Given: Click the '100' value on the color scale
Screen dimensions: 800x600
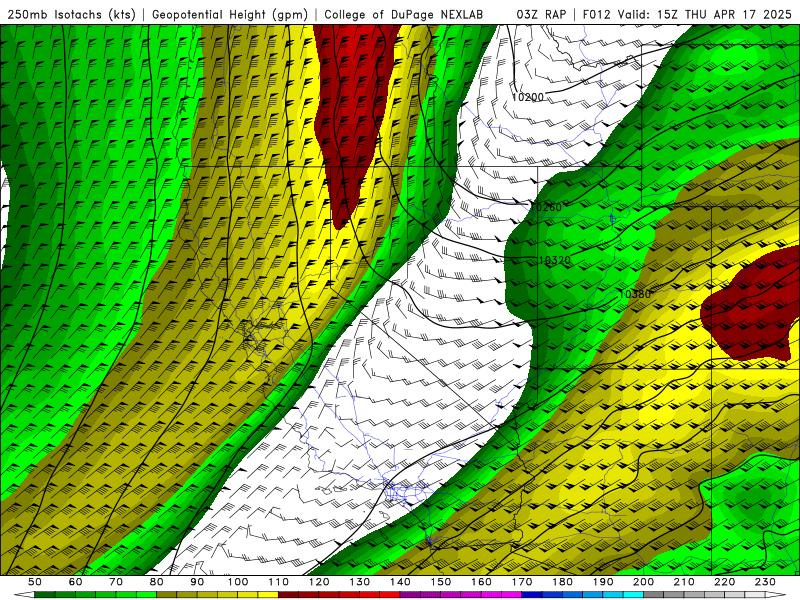Looking at the screenshot, I should click(238, 582).
